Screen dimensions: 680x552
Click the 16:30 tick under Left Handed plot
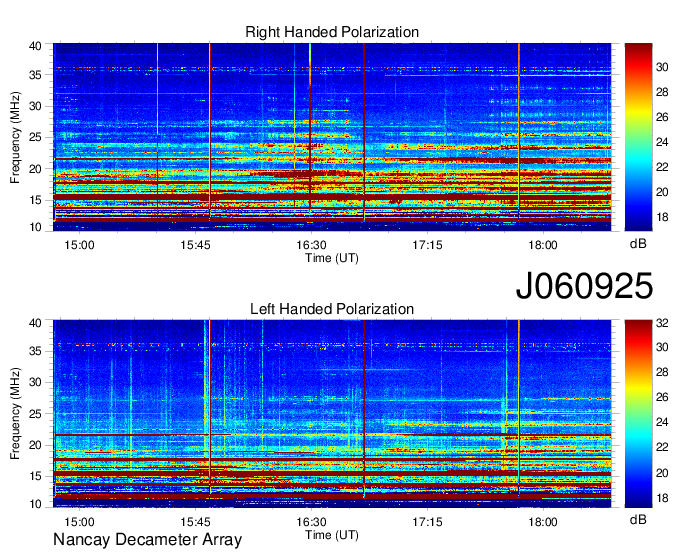point(311,522)
